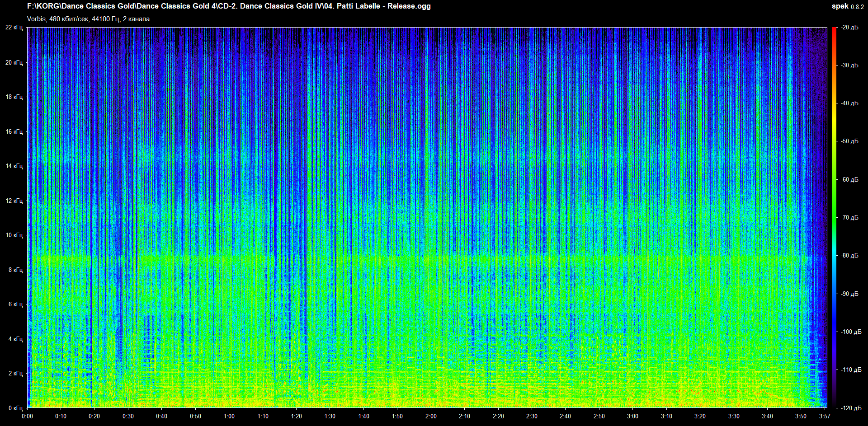This screenshot has height=426, width=868.
Task: Click the 2 кГц frequency axis label
Action: point(15,373)
